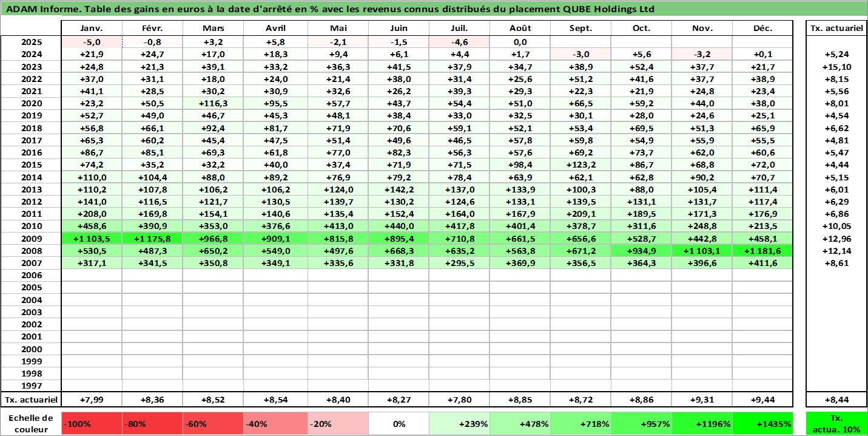Screen dimensions: 868x436
Task: Select the +98,4 cell in August 2015
Action: (x=520, y=165)
